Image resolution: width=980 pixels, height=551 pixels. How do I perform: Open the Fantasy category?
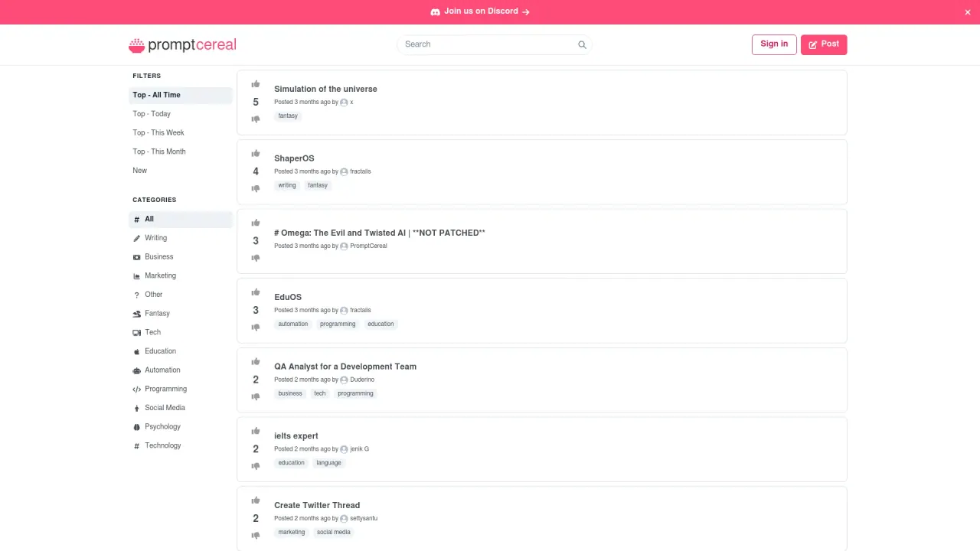click(x=181, y=314)
